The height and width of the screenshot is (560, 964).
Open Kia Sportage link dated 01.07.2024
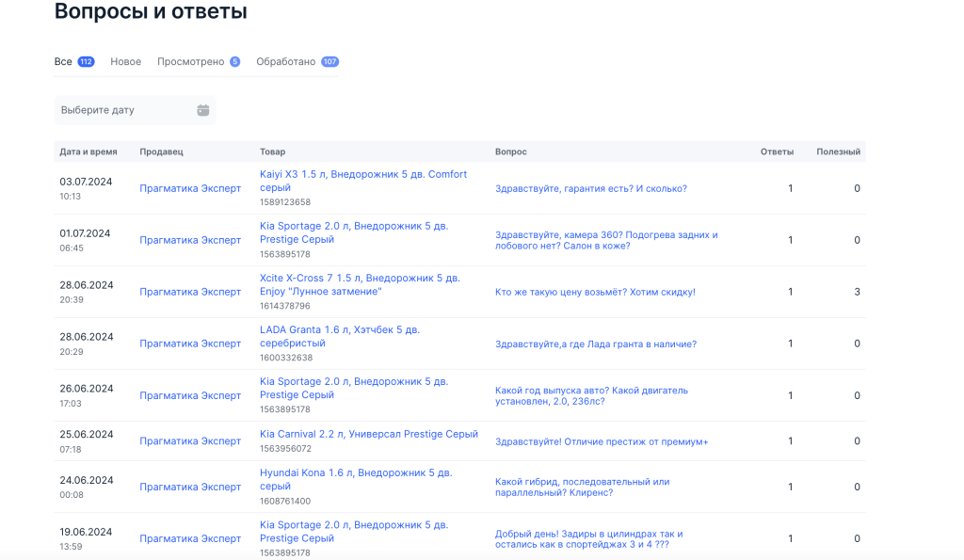tap(354, 232)
